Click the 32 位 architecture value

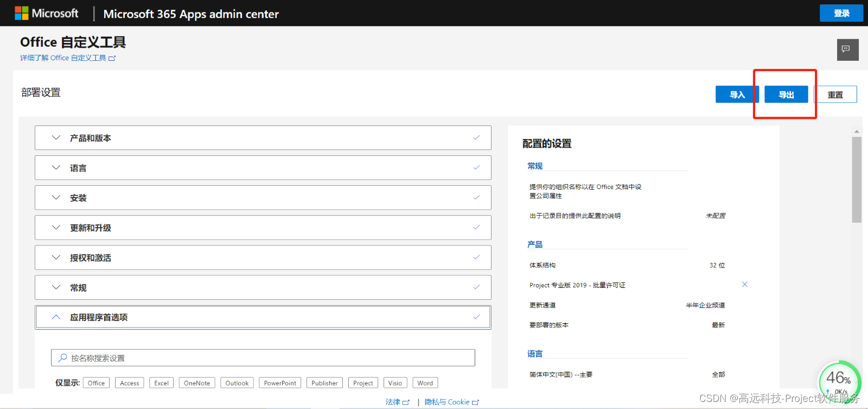coord(717,265)
